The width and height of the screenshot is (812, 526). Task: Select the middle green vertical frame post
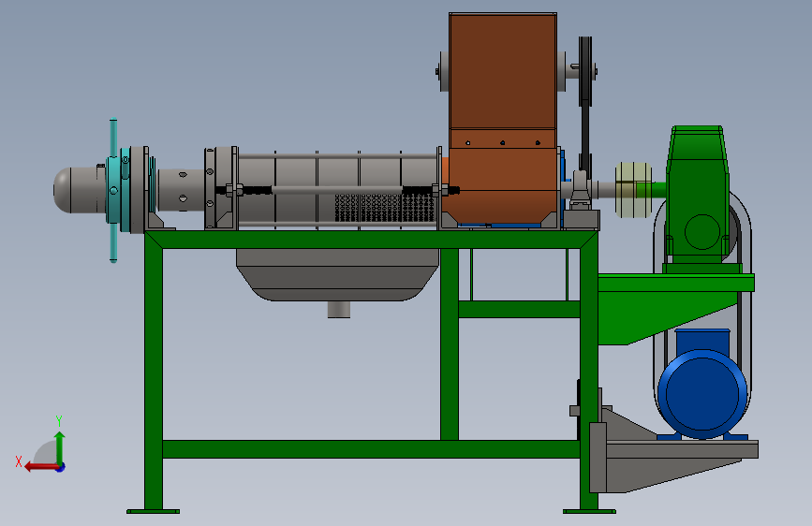click(449, 344)
